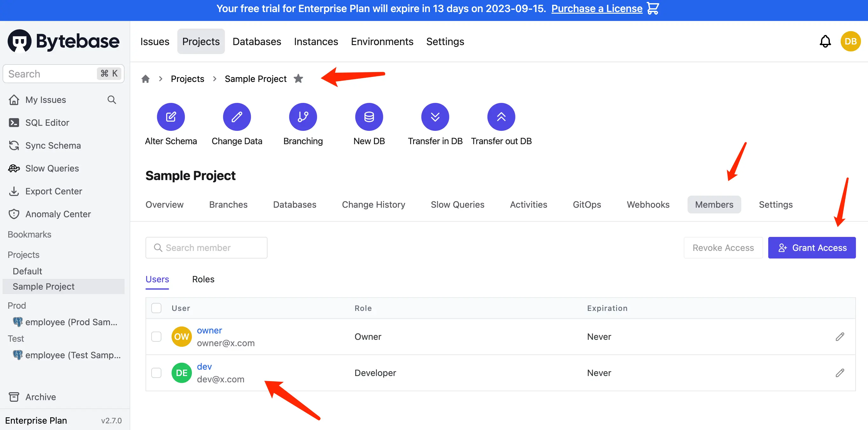Open the Databases top menu
The height and width of the screenshot is (430, 868).
click(257, 41)
